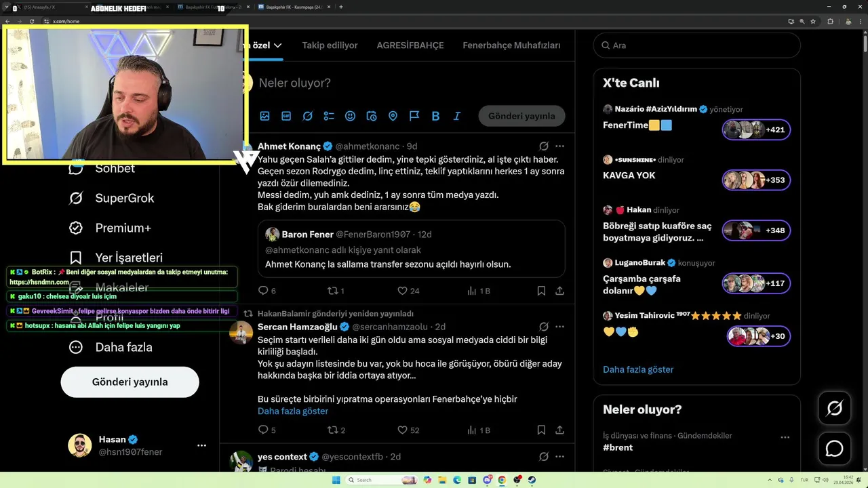This screenshot has height=488, width=868.
Task: Like Ahmet Konanç's post
Action: pyautogui.click(x=402, y=291)
